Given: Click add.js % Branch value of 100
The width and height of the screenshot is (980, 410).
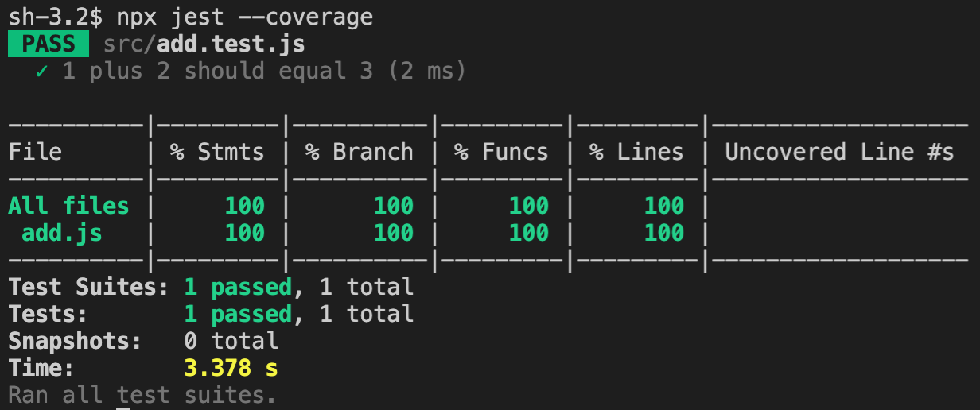Looking at the screenshot, I should [x=393, y=233].
